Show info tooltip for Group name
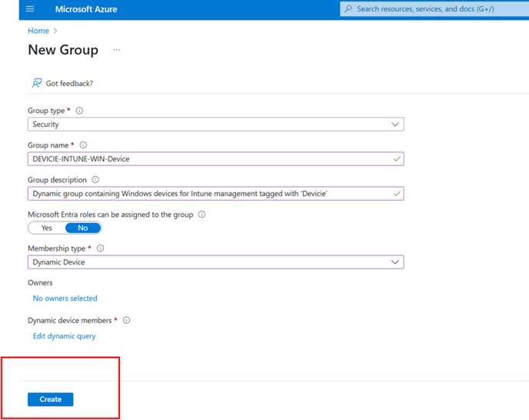 pos(83,145)
